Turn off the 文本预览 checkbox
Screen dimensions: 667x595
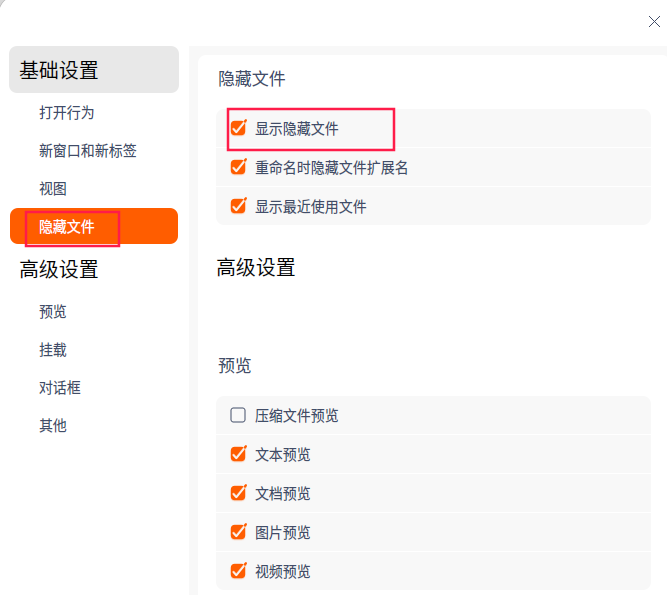[x=238, y=454]
